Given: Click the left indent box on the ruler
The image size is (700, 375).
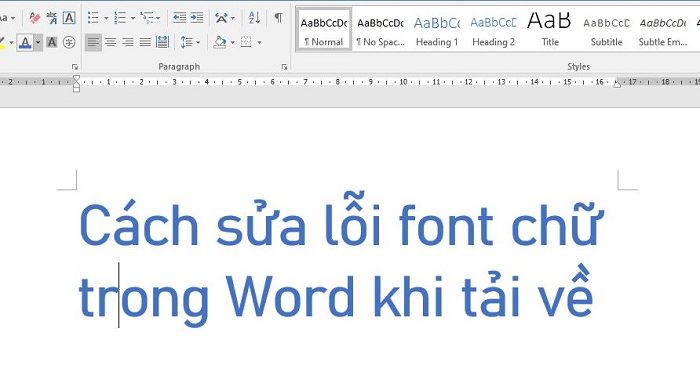Looking at the screenshot, I should tap(76, 90).
